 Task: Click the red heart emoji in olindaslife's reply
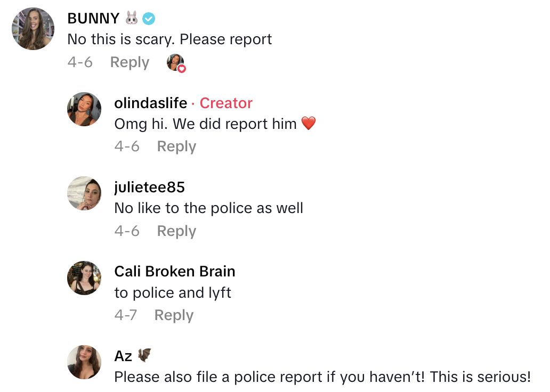pyautogui.click(x=308, y=123)
